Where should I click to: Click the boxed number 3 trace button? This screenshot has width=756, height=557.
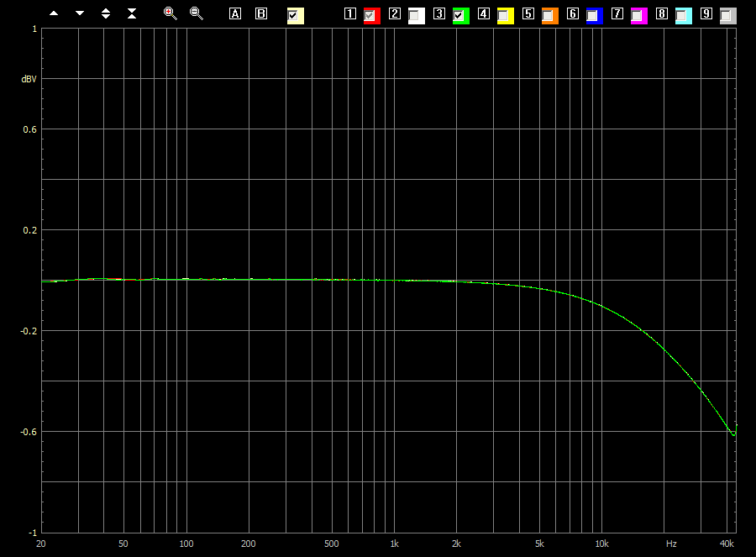439,13
